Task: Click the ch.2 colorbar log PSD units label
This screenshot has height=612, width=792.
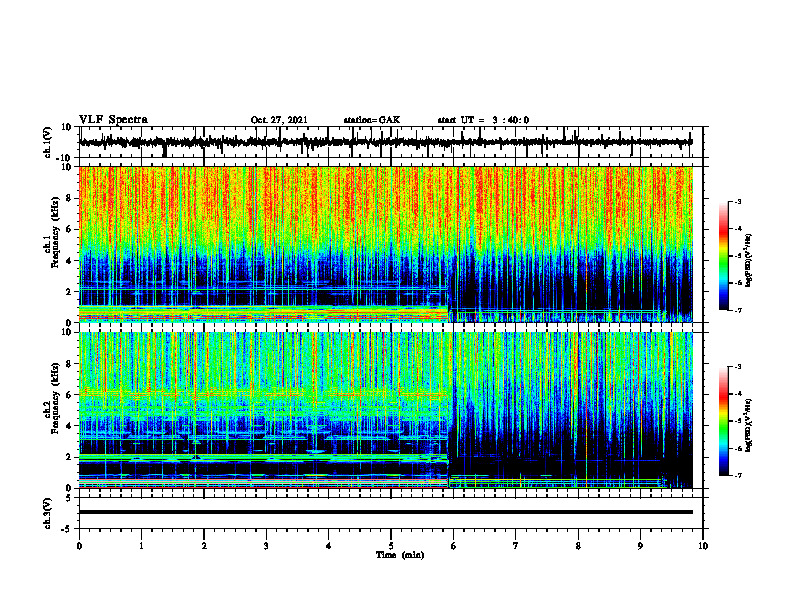Action: pyautogui.click(x=749, y=425)
